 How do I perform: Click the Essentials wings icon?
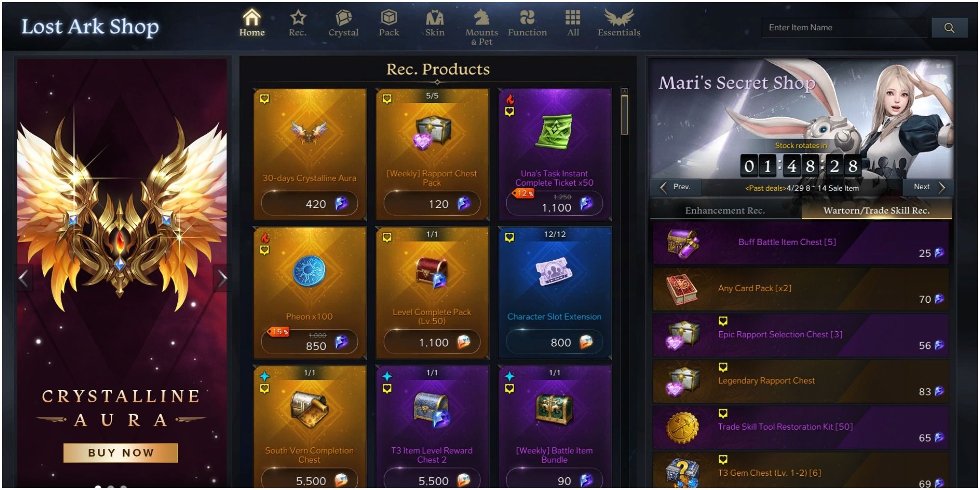pos(619,18)
